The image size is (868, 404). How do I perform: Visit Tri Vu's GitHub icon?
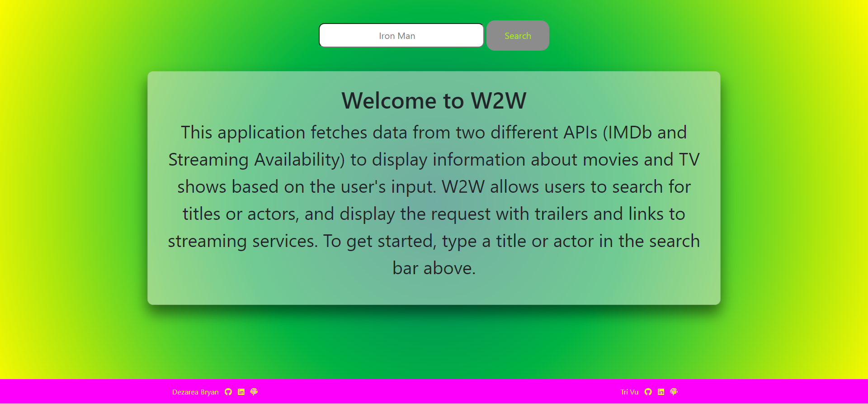(x=648, y=392)
